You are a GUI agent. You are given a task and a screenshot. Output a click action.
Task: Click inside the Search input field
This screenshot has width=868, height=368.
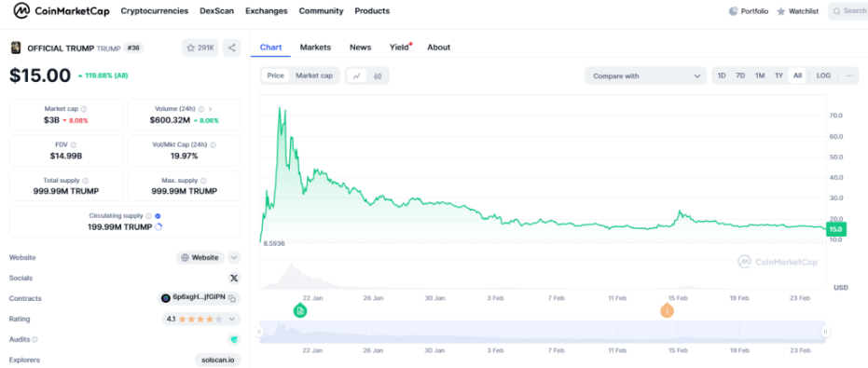(847, 11)
